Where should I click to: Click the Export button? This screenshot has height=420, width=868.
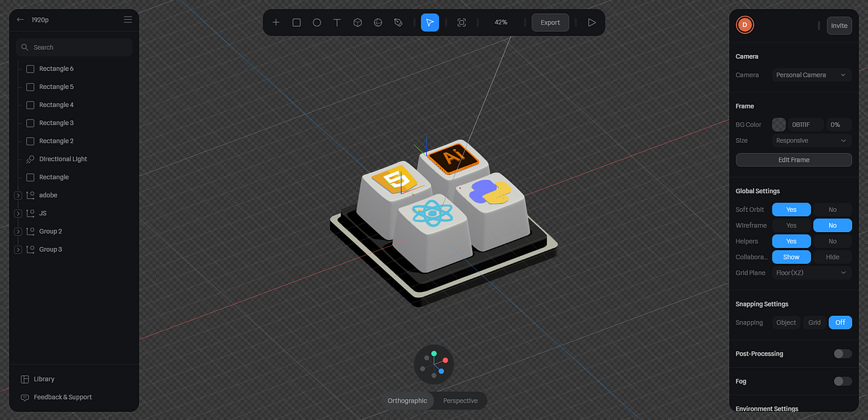[550, 22]
